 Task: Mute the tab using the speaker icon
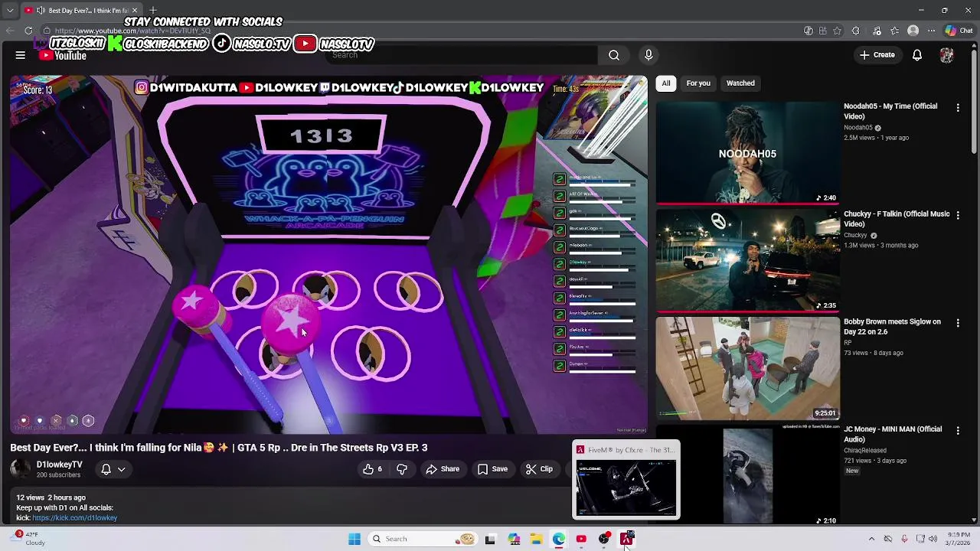41,10
